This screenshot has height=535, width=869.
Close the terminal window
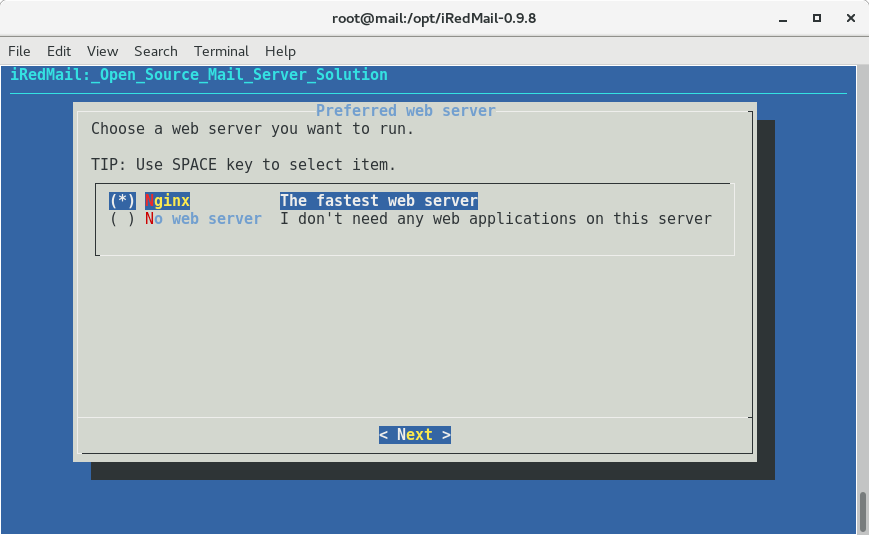(x=851, y=18)
